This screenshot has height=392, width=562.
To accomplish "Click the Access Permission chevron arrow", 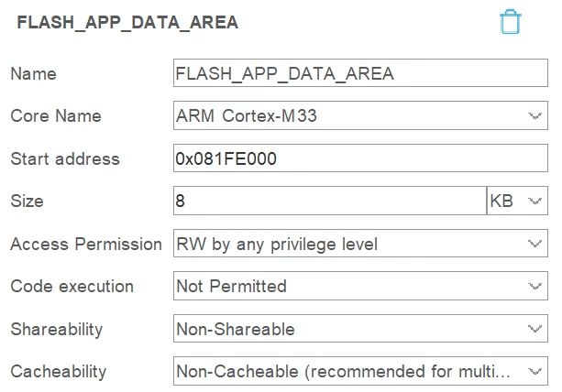I will coord(534,244).
